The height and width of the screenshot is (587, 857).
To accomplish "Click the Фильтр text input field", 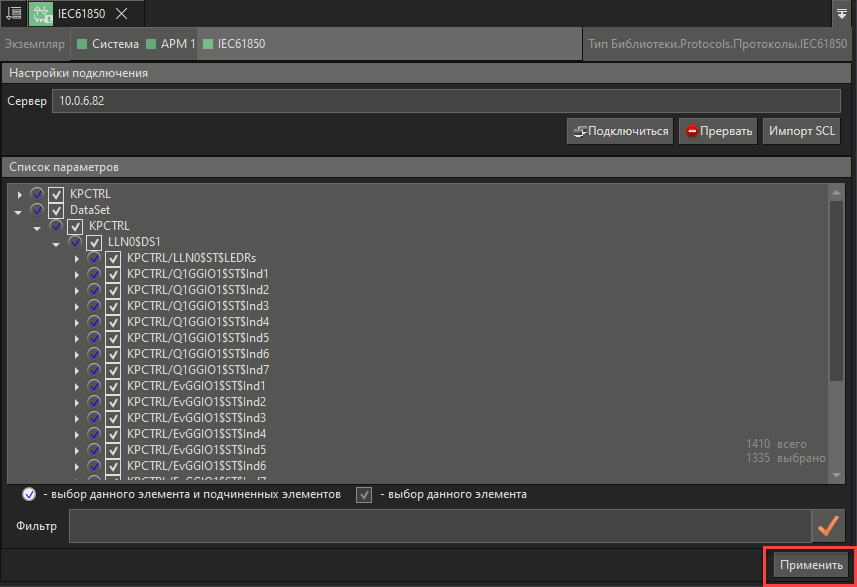I will pyautogui.click(x=438, y=525).
